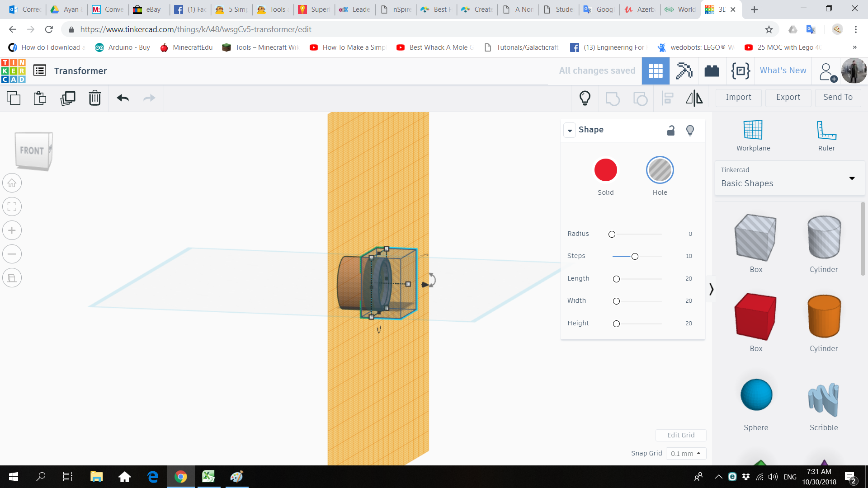868x488 pixels.
Task: Hide the selected shape with lightbulb toggle
Action: point(690,130)
